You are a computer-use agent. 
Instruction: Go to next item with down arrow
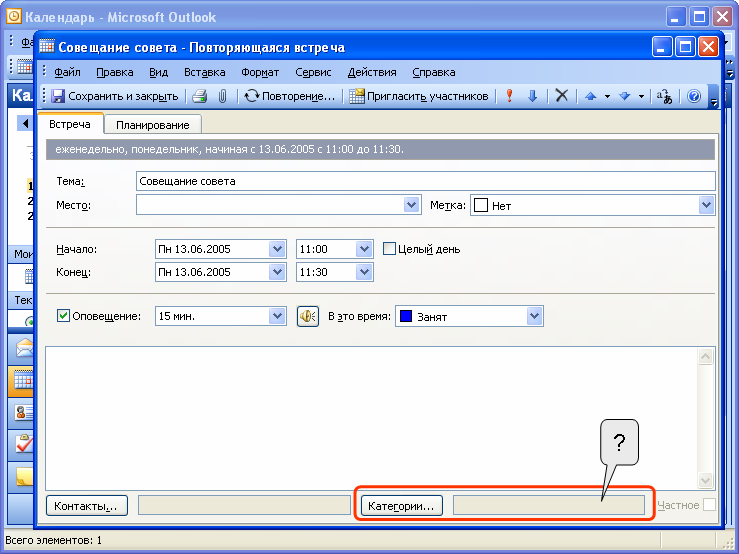(x=624, y=96)
